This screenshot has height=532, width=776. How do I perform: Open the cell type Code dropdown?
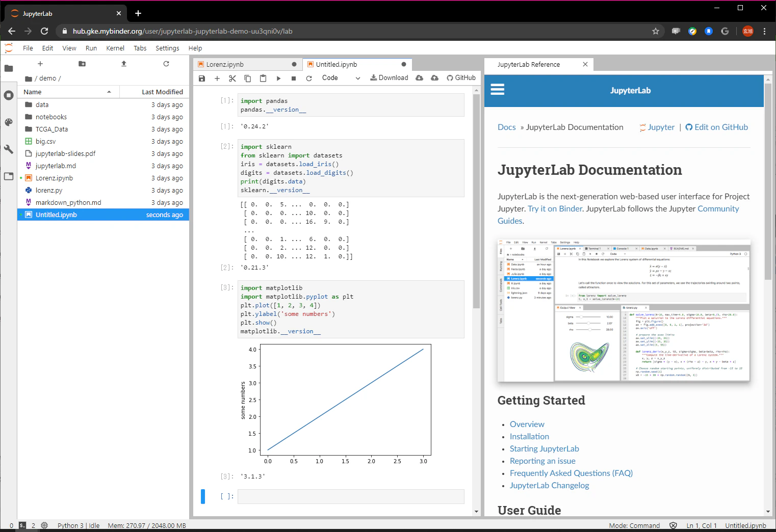[341, 78]
